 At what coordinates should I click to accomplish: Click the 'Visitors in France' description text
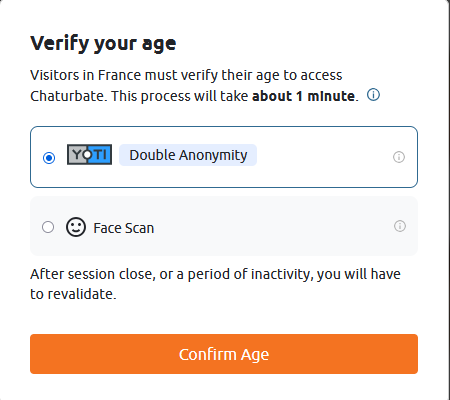(194, 86)
